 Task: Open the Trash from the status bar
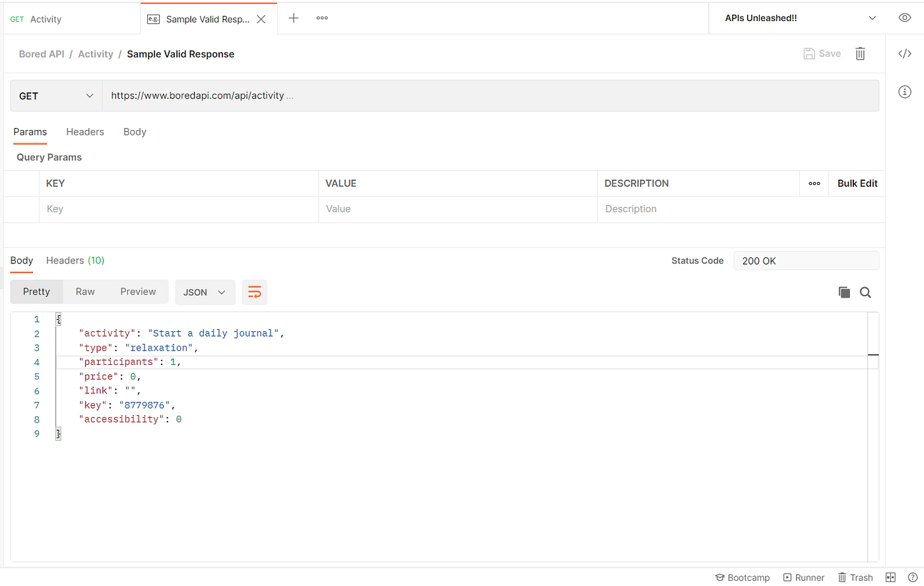[x=855, y=577]
